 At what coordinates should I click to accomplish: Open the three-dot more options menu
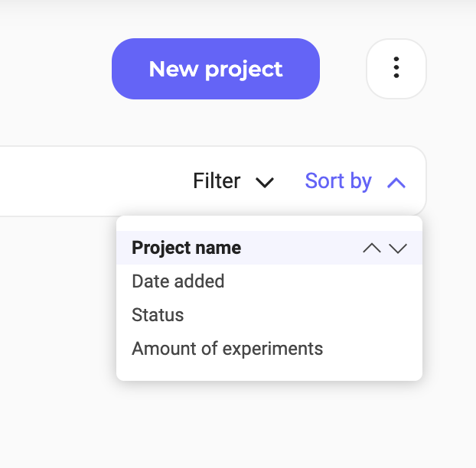(396, 68)
